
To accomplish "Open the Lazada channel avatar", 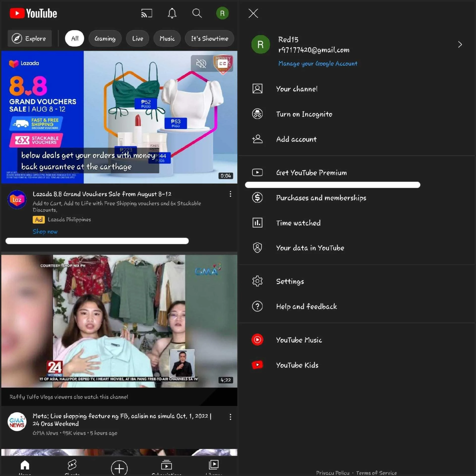I will coord(17,200).
